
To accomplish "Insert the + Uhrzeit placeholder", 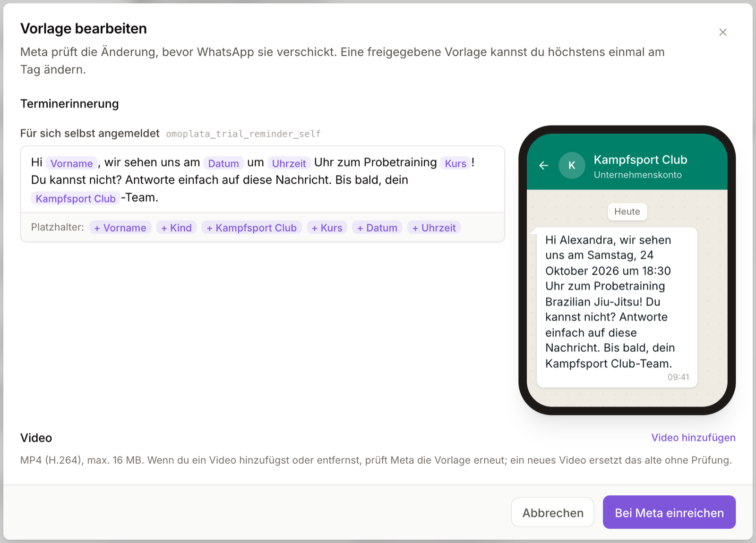I will tap(434, 228).
